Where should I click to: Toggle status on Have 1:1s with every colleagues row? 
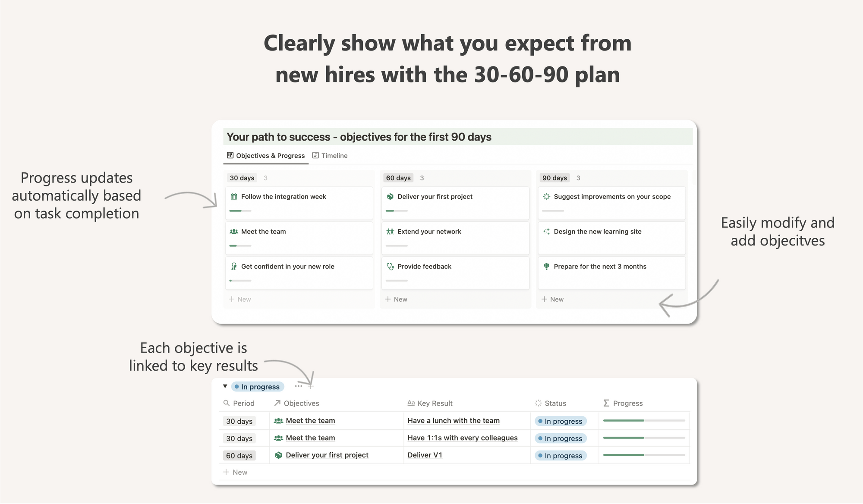pos(560,438)
